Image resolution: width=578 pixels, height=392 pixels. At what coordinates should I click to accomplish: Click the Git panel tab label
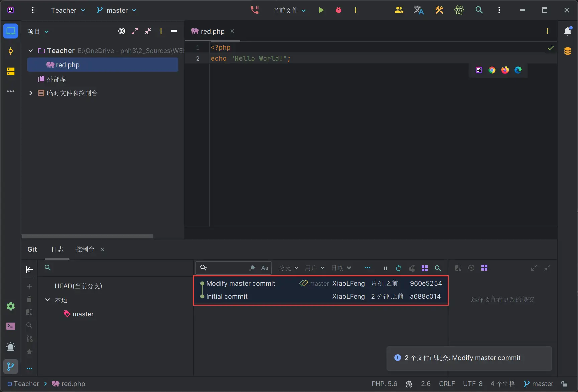tap(32, 249)
